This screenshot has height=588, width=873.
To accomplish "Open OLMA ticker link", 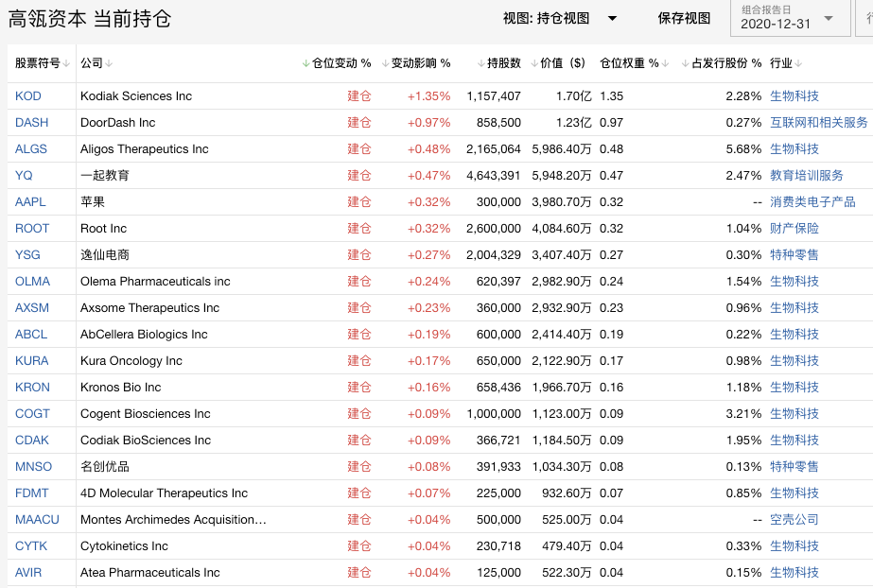I will click(x=32, y=282).
